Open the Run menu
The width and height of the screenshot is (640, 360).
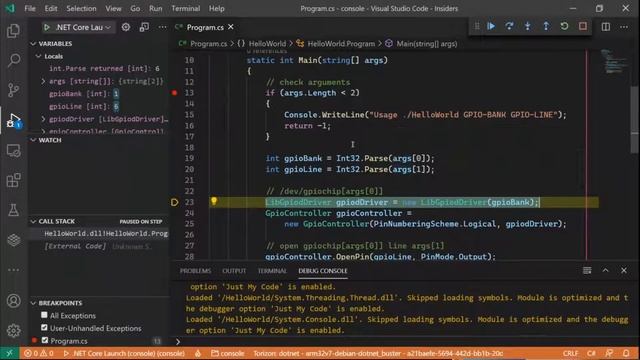coord(156,9)
